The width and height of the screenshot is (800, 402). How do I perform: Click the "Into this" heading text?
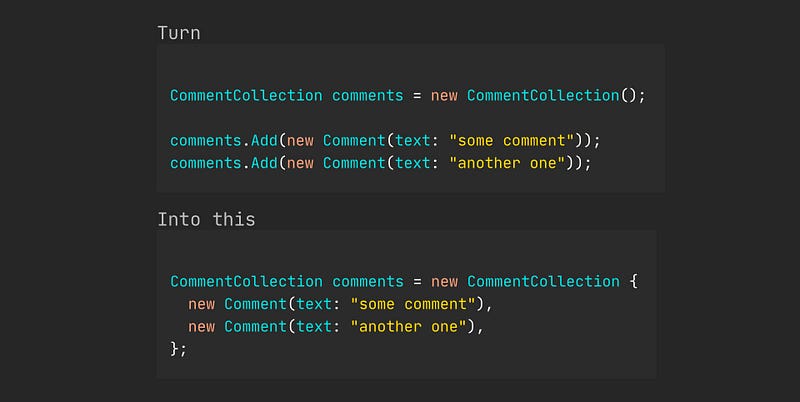(x=206, y=219)
